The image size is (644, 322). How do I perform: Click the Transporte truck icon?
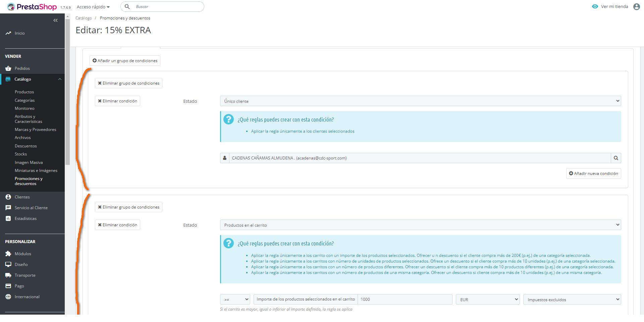click(x=8, y=275)
